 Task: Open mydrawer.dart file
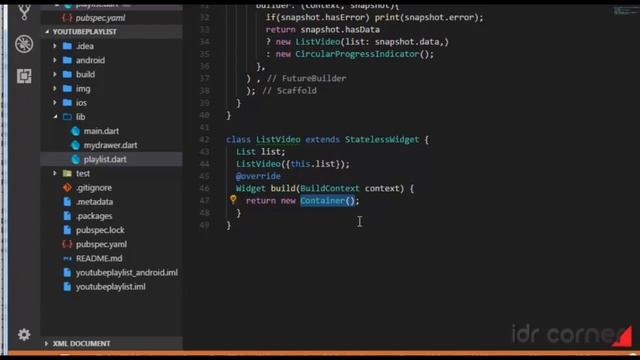point(110,145)
